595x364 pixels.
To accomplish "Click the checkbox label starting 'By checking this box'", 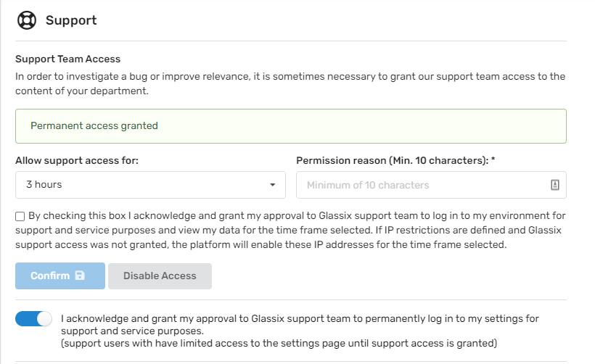I will click(x=290, y=230).
